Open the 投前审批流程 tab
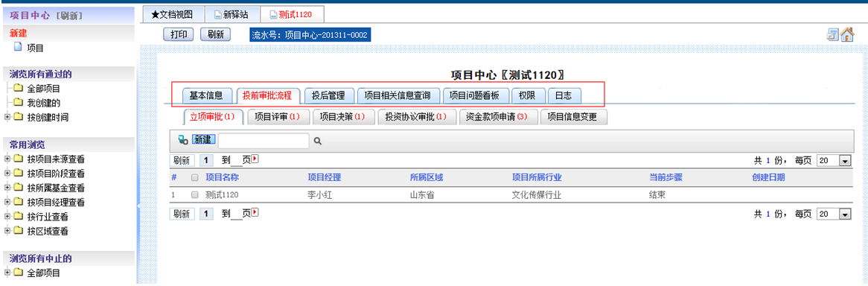Screen dimensions: 868x286 267,95
